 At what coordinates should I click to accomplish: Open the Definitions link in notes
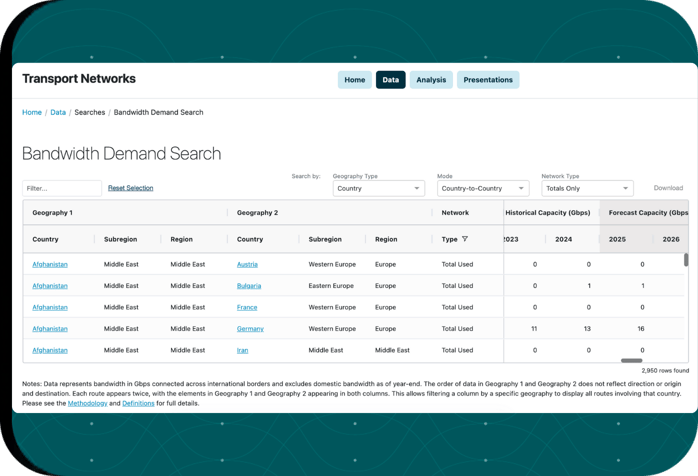pos(138,403)
